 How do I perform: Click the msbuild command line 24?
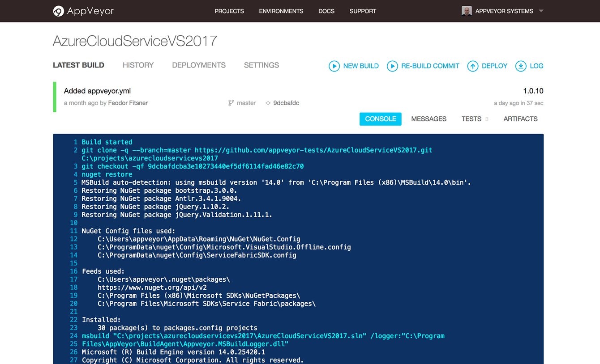[263, 336]
